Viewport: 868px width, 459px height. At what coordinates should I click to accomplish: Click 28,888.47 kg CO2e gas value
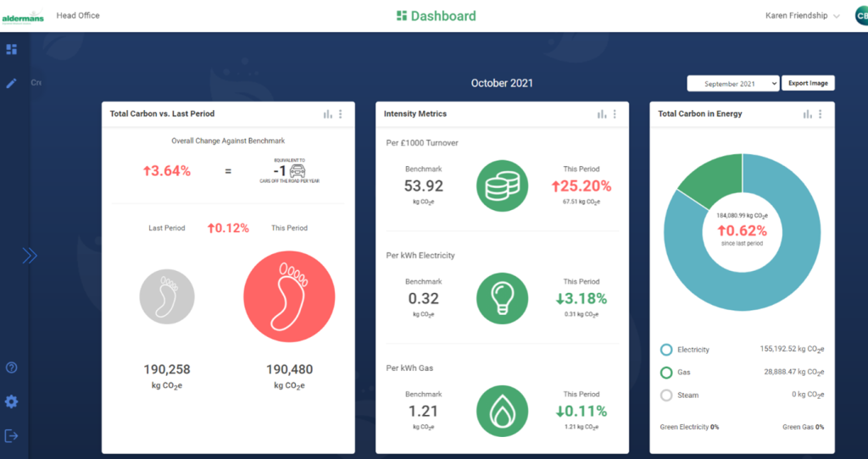pyautogui.click(x=794, y=372)
